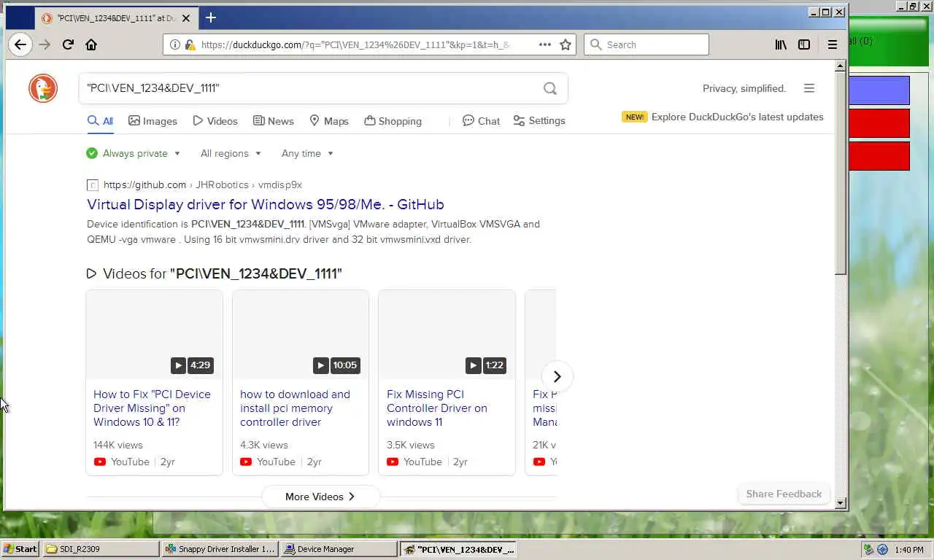This screenshot has height=560, width=934.
Task: Click the system tray clock
Action: (x=908, y=550)
